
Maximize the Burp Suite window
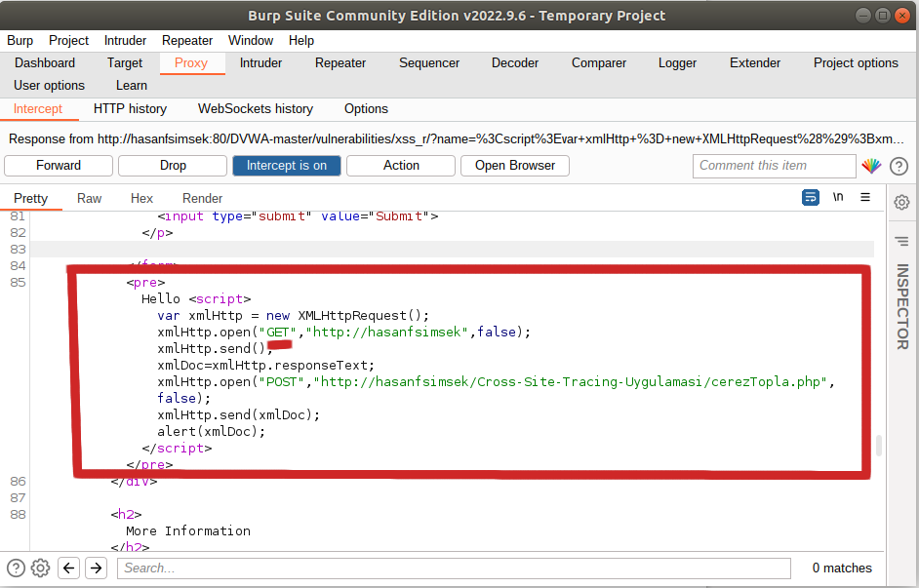[883, 16]
